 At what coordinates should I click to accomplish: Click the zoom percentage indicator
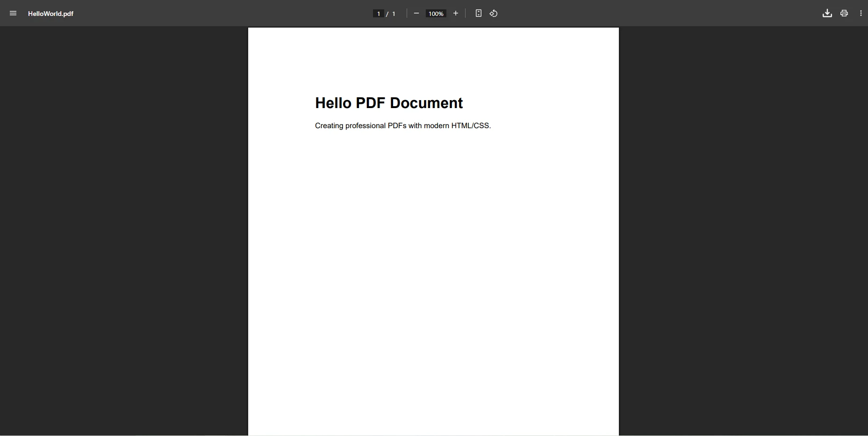pyautogui.click(x=436, y=14)
